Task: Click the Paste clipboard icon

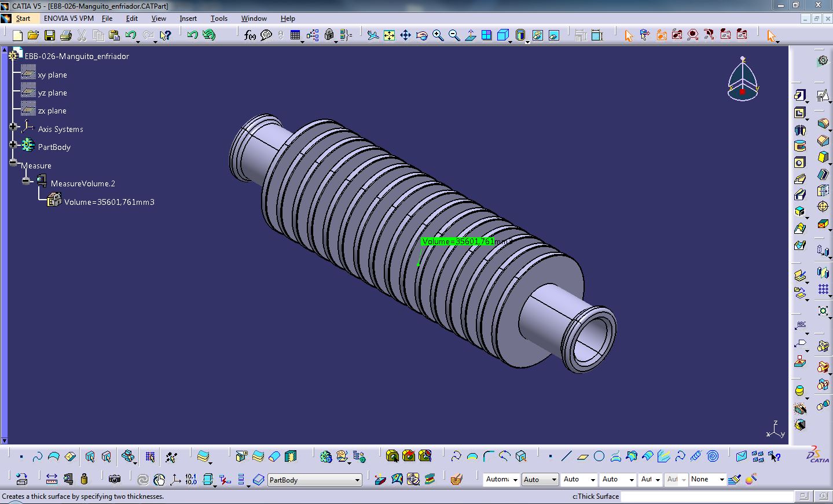Action: coord(115,35)
